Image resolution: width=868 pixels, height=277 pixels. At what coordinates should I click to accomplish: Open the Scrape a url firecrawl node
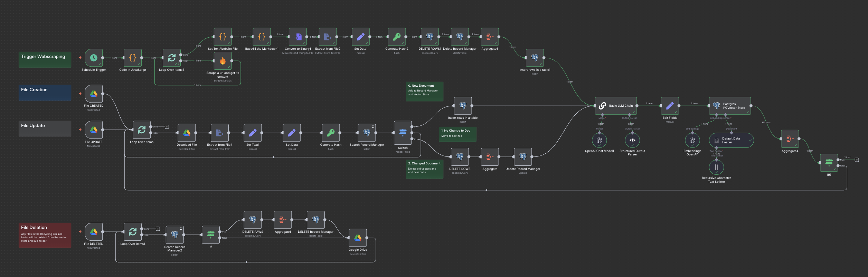coord(223,61)
